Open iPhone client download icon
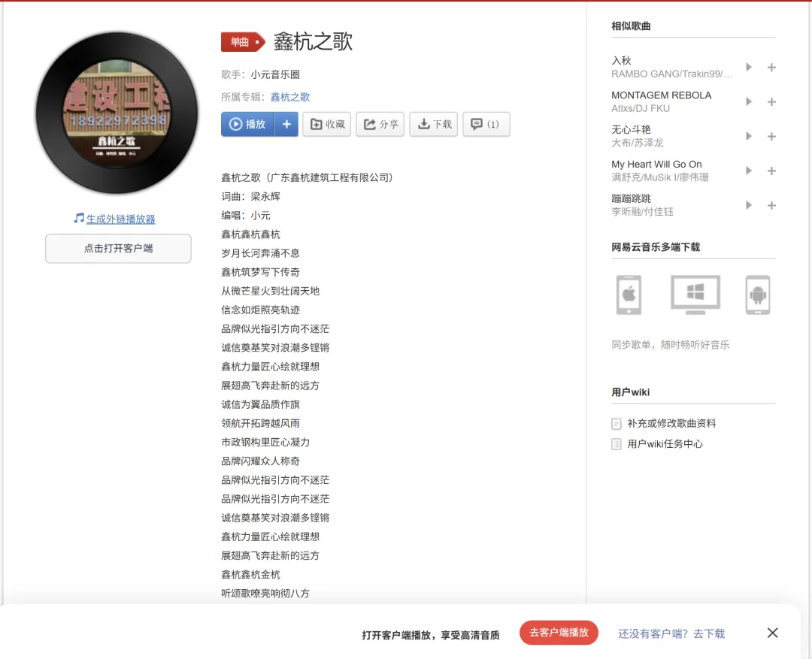812x659 pixels. (629, 295)
